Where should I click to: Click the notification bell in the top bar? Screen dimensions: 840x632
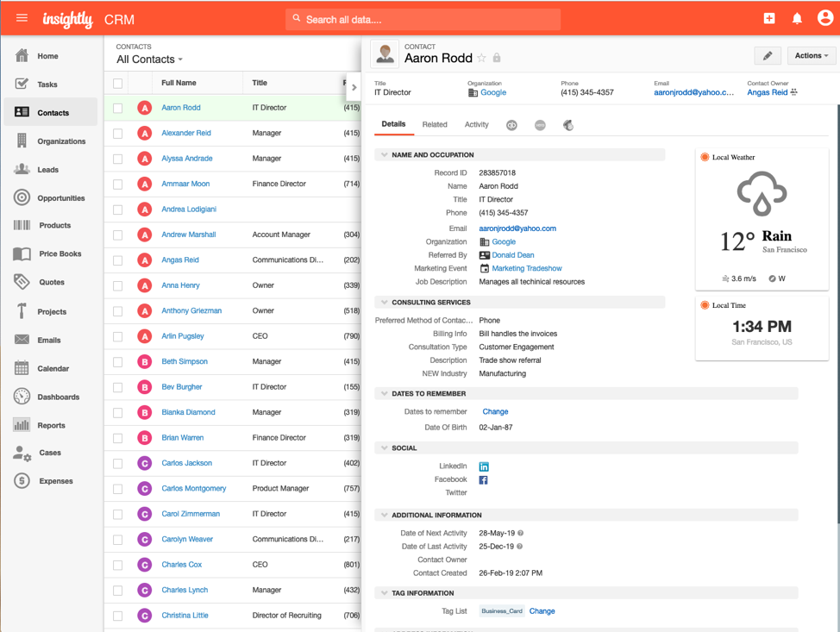click(797, 17)
